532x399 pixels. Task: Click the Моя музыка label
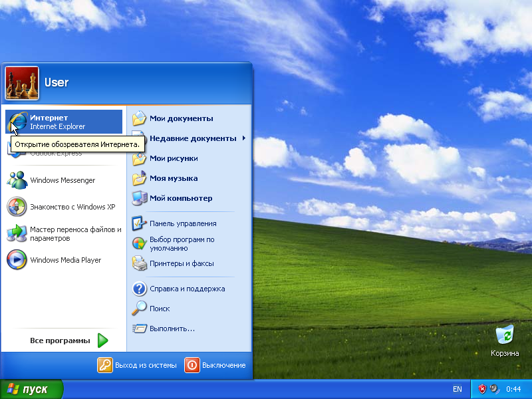click(174, 178)
